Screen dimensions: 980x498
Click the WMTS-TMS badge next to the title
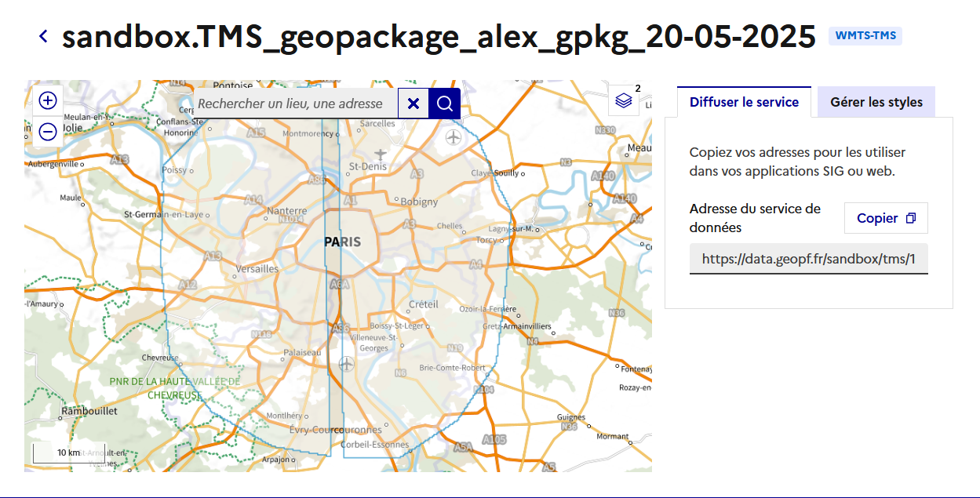pyautogui.click(x=865, y=35)
